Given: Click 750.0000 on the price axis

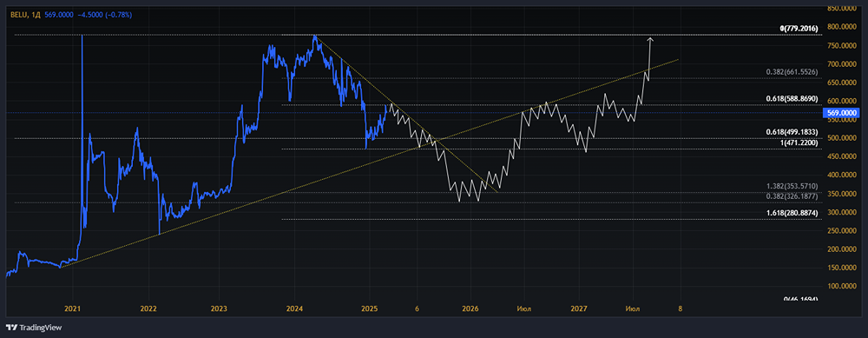Looking at the screenshot, I should (x=843, y=45).
